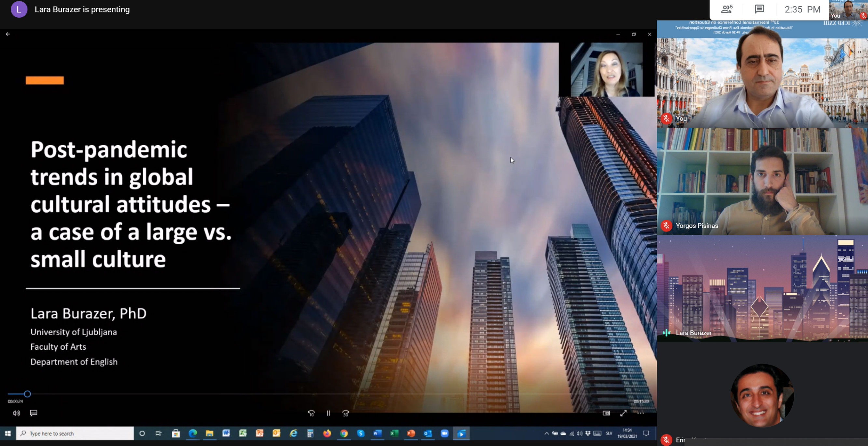Open Zoom from the taskbar

pyautogui.click(x=445, y=434)
